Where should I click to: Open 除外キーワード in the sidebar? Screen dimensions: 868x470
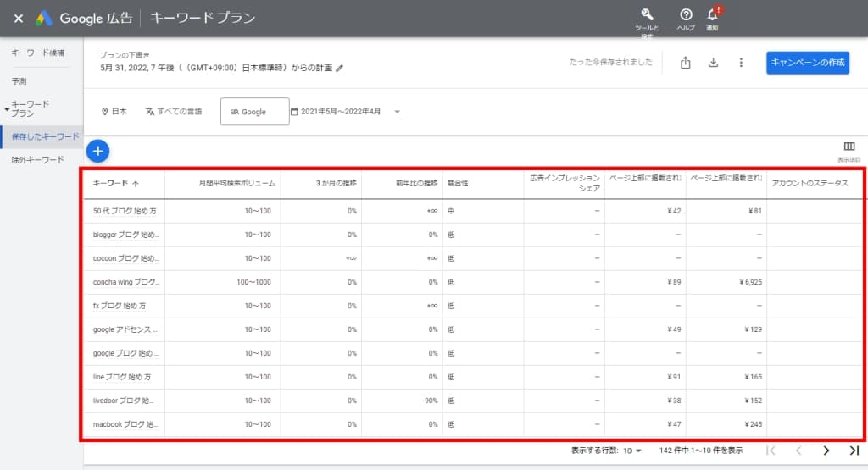(37, 160)
